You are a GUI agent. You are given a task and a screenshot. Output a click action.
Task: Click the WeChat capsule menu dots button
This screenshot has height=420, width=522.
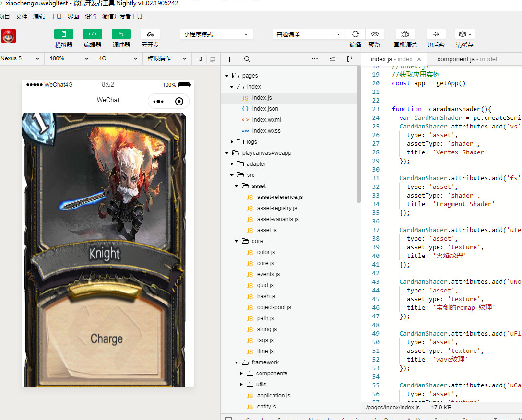point(159,102)
